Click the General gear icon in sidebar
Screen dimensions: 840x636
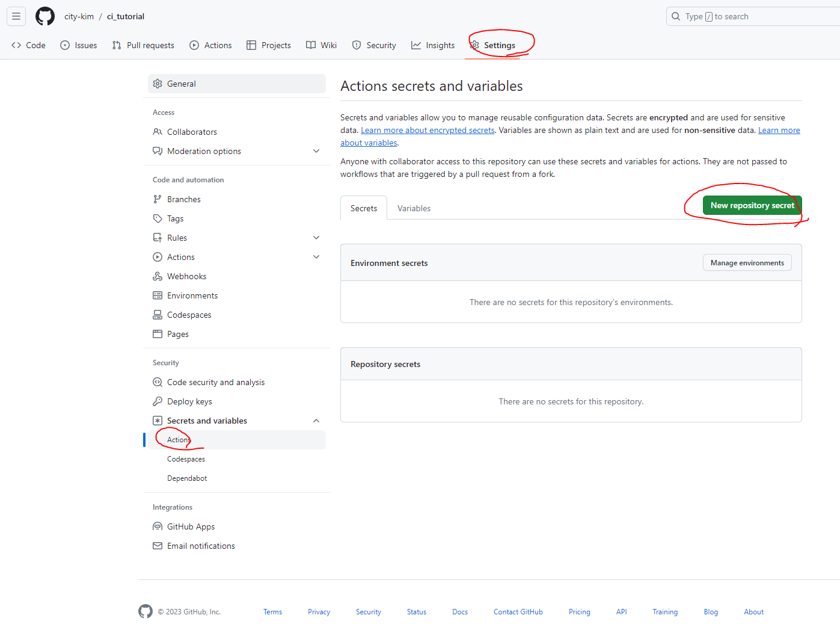(x=158, y=84)
